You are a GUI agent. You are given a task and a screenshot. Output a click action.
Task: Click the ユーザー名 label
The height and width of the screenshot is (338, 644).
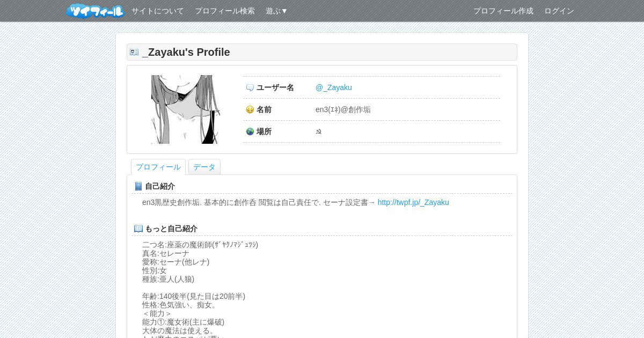point(275,87)
